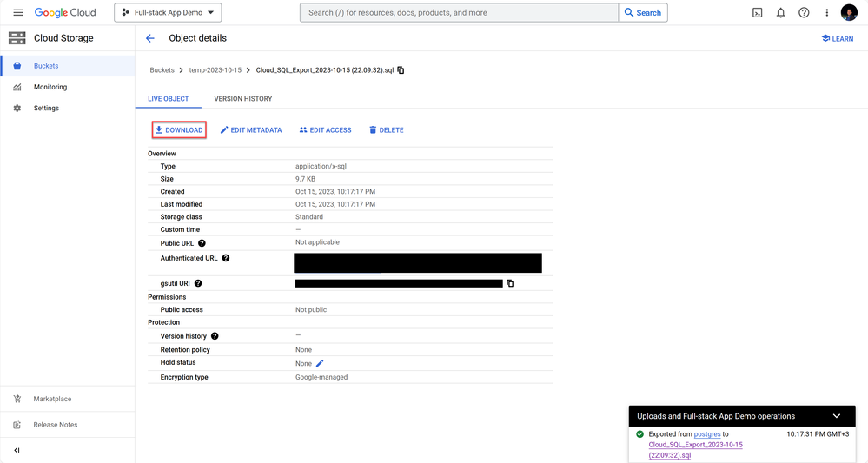Go back using the arrow beside Object details

click(150, 38)
